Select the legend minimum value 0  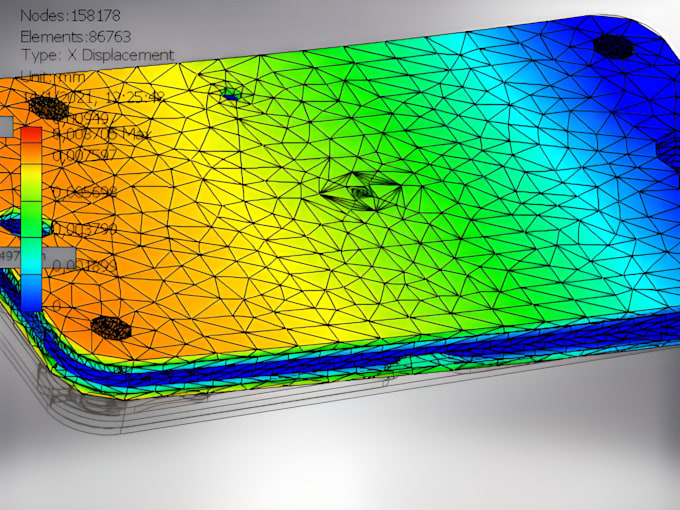coord(57,305)
